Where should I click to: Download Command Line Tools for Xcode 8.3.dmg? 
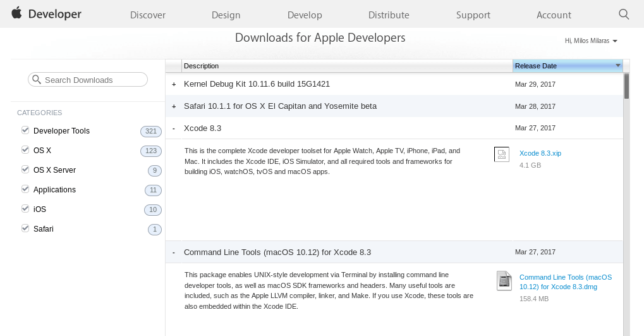tap(566, 282)
